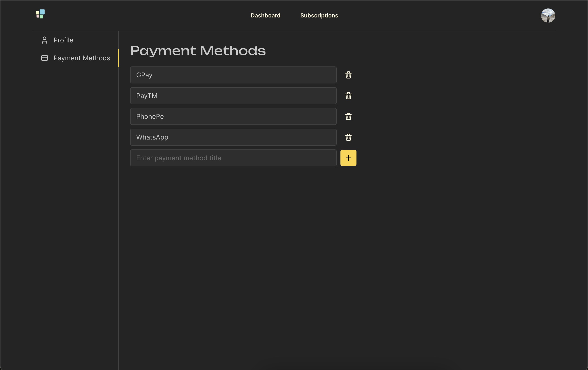Click the Payment Methods page heading
The width and height of the screenshot is (588, 370).
coord(198,51)
